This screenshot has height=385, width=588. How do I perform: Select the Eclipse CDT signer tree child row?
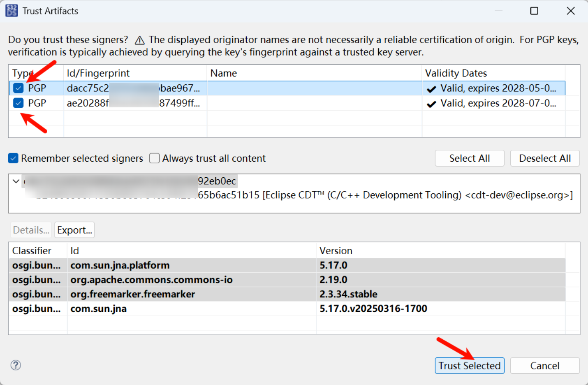(x=304, y=195)
